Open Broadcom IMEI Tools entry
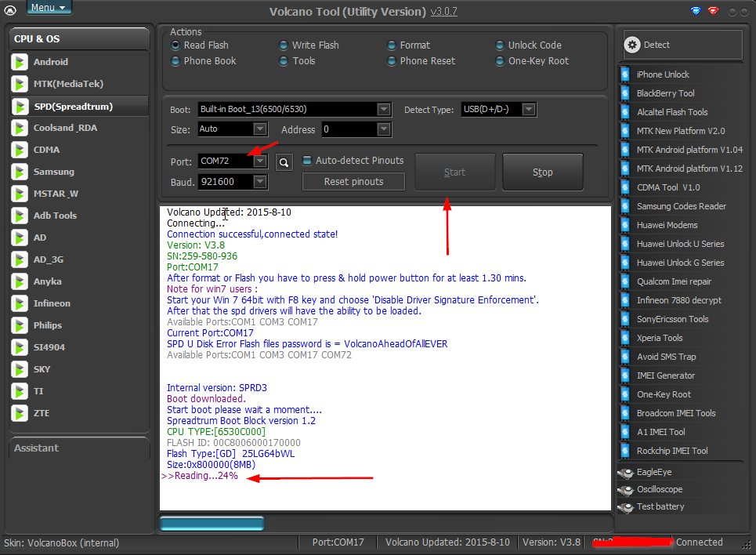The width and height of the screenshot is (756, 555). click(676, 413)
